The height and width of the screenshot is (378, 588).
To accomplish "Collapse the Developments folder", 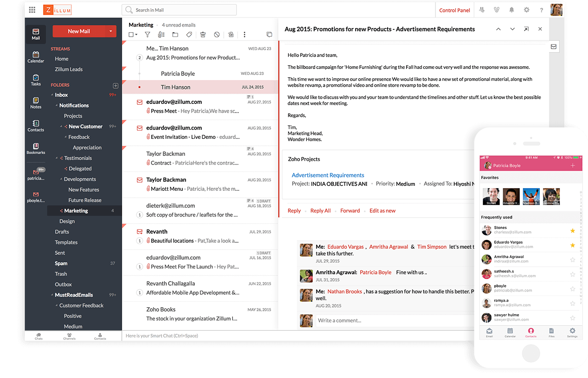I will pyautogui.click(x=61, y=179).
